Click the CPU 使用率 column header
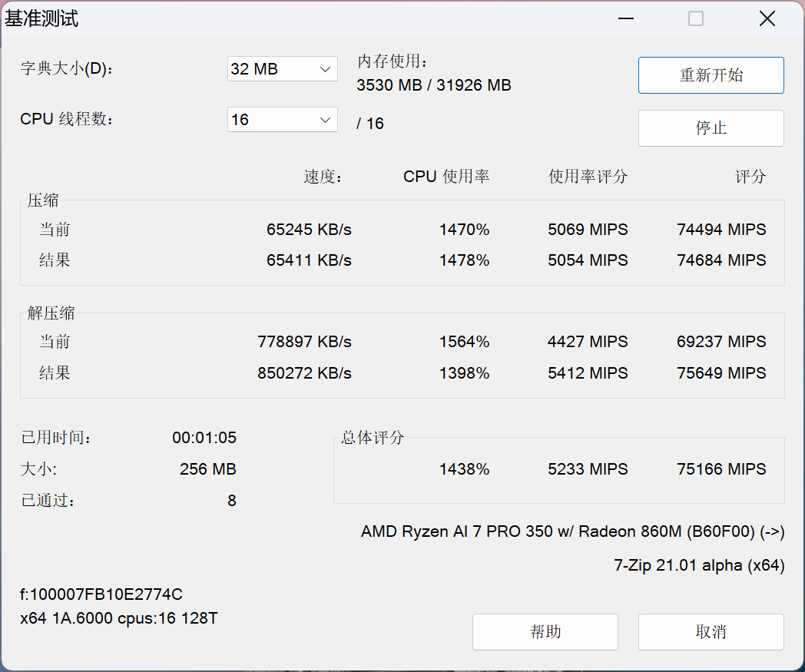The height and width of the screenshot is (672, 805). point(446,177)
